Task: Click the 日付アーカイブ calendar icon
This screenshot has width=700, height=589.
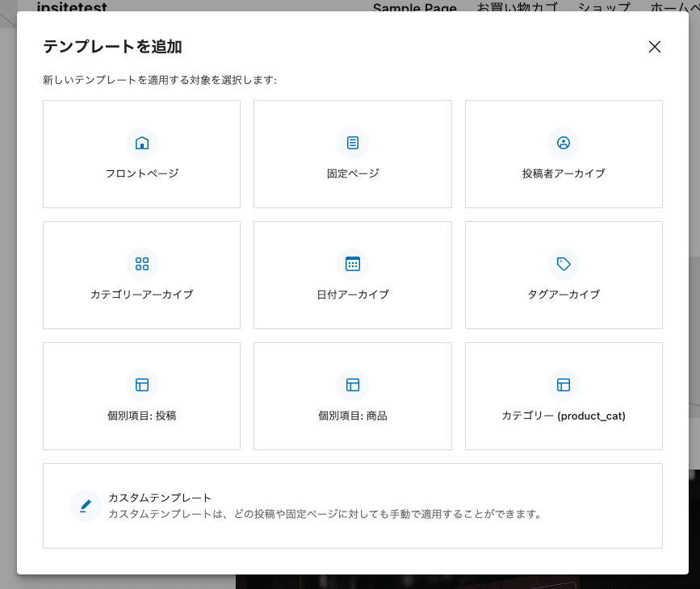Action: 353,263
